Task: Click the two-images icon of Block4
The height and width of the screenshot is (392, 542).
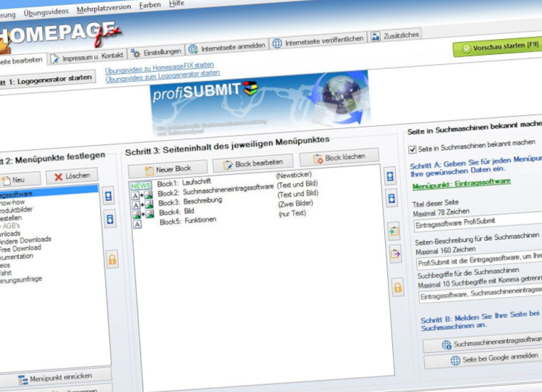Action: [143, 214]
